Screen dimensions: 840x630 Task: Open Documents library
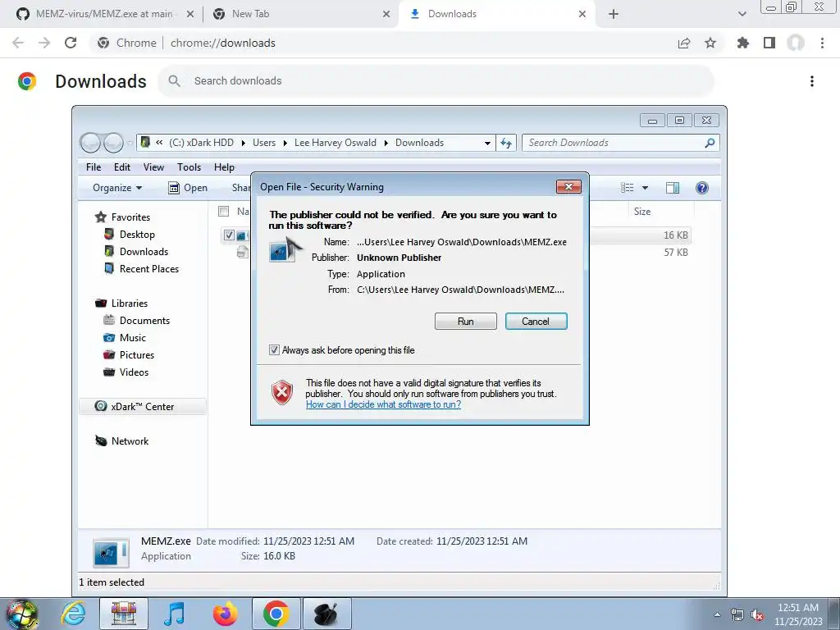click(137, 321)
